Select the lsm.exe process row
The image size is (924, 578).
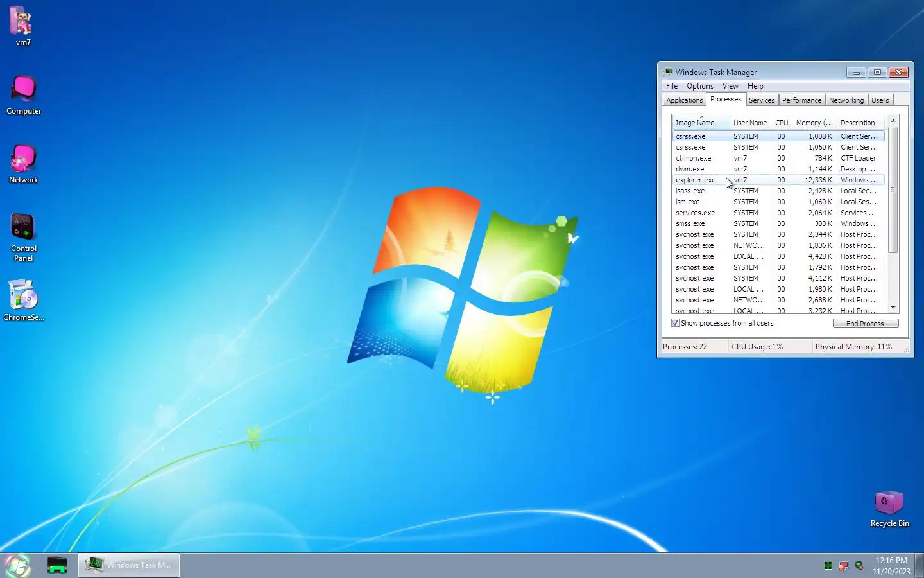point(778,202)
